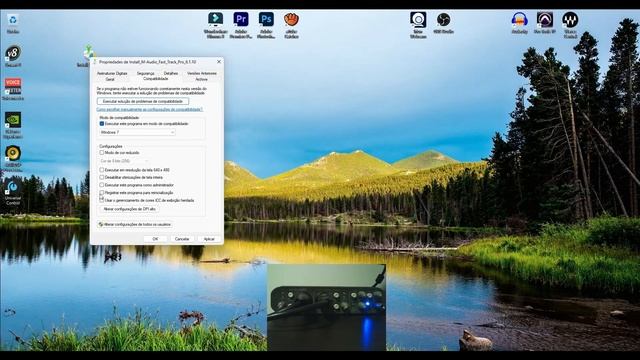Switch to the Segurança tab
Viewport: 640px width, 360px height.
146,73
